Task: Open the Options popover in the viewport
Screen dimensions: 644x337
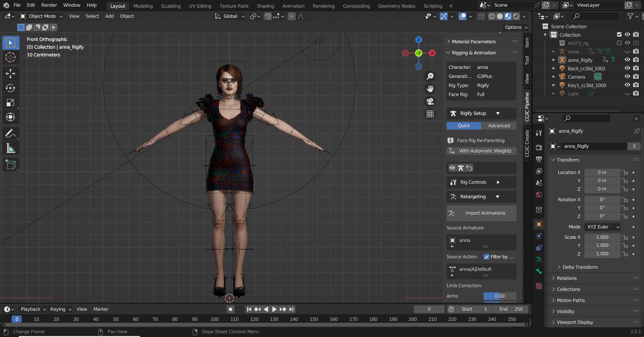Action: [x=516, y=27]
